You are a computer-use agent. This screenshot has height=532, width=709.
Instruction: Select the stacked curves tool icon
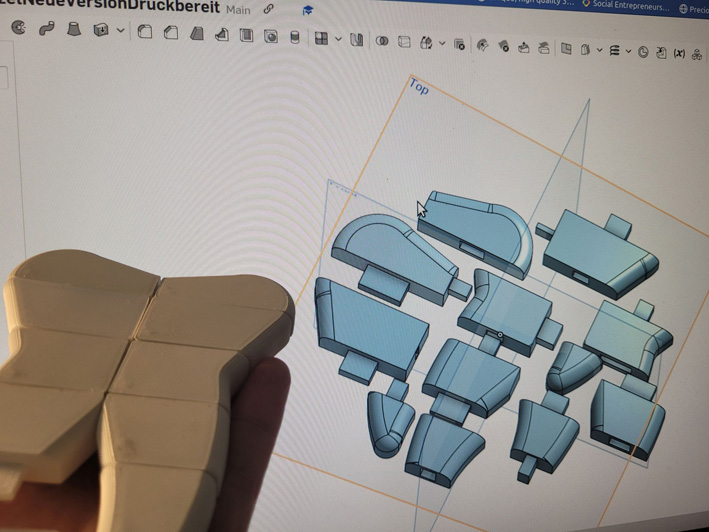tap(614, 51)
